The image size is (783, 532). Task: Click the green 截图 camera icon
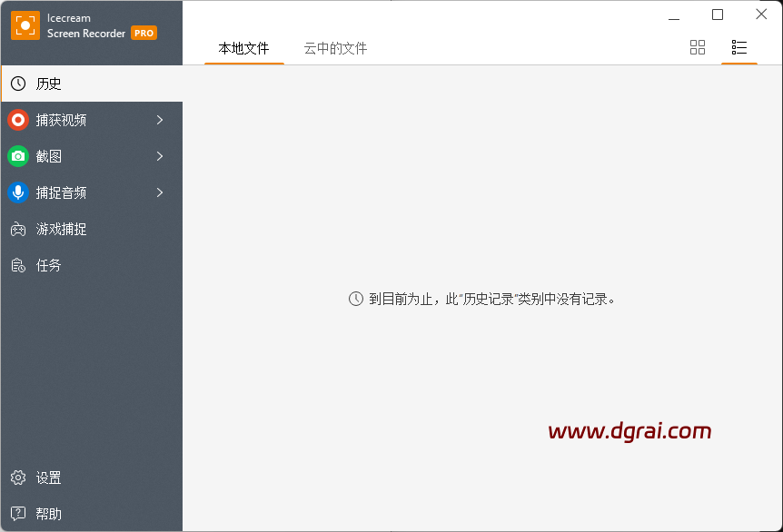tap(18, 156)
